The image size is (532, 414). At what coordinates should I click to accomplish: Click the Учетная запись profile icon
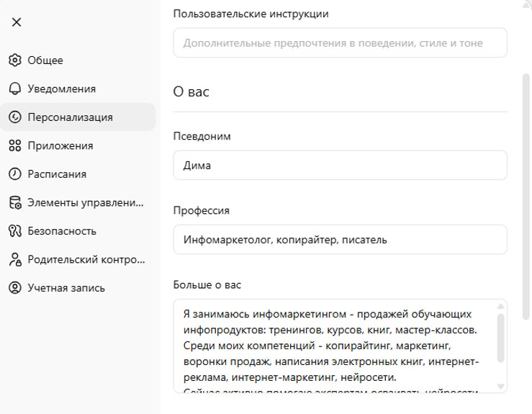[x=15, y=288]
